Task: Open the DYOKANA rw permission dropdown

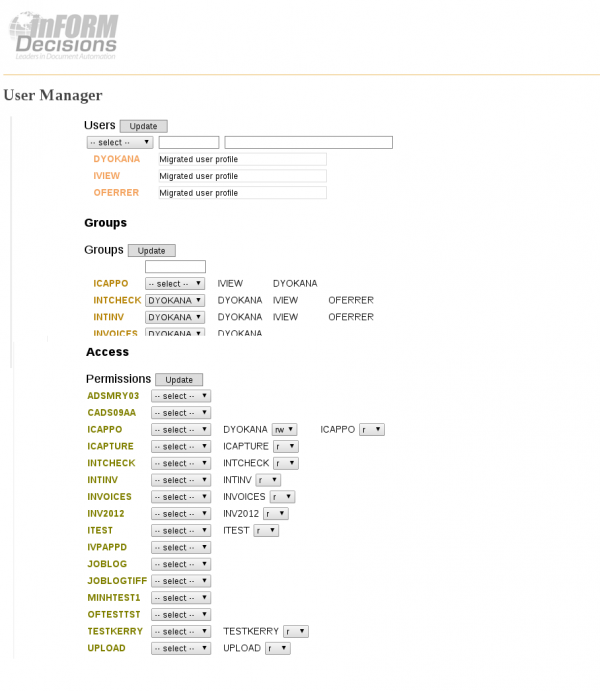Action: pos(285,430)
